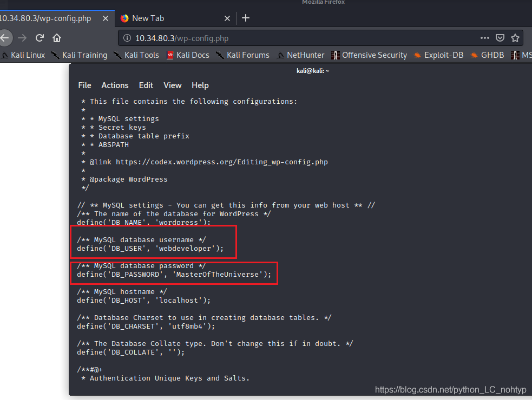Viewport: 532px width, 400px height.
Task: Open terminal Actions menu
Action: (115, 85)
